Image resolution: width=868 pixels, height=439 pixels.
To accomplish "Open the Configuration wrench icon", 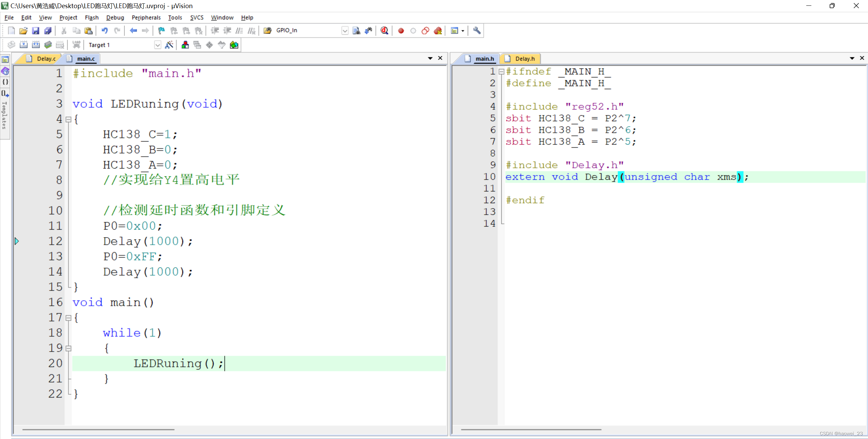I will tap(477, 31).
